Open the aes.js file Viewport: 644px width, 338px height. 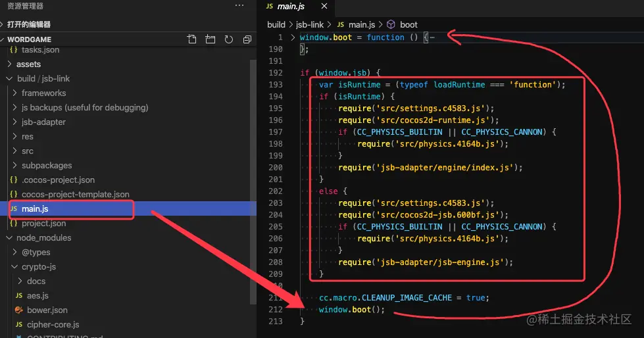[37, 295]
